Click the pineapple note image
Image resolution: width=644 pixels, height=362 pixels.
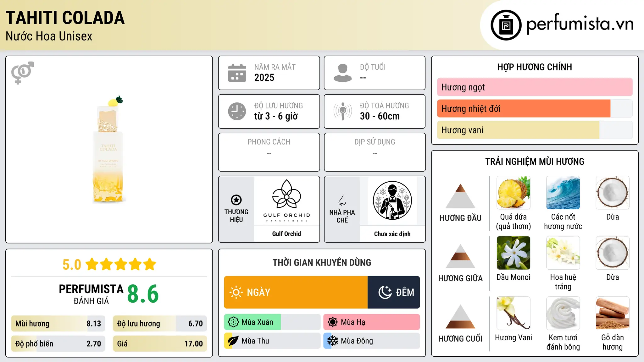point(514,193)
